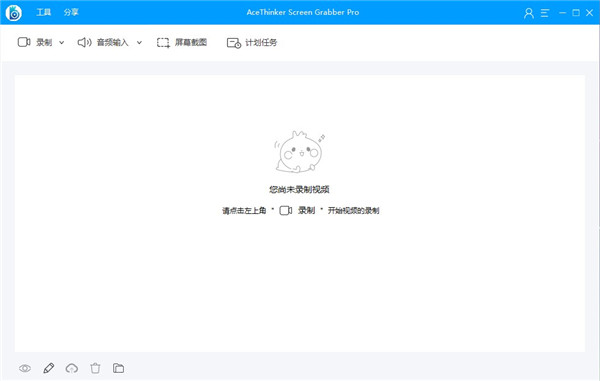Open the user account icon
600x381 pixels.
point(529,13)
